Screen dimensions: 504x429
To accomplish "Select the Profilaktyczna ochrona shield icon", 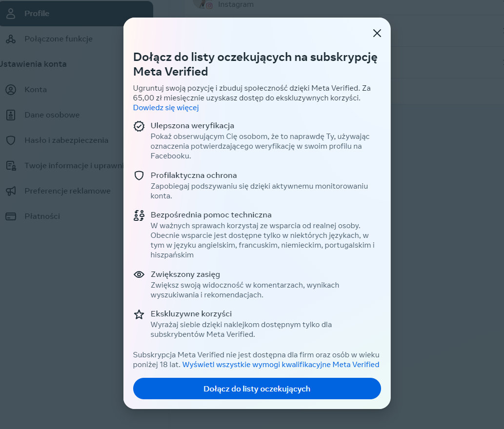I will tap(139, 175).
